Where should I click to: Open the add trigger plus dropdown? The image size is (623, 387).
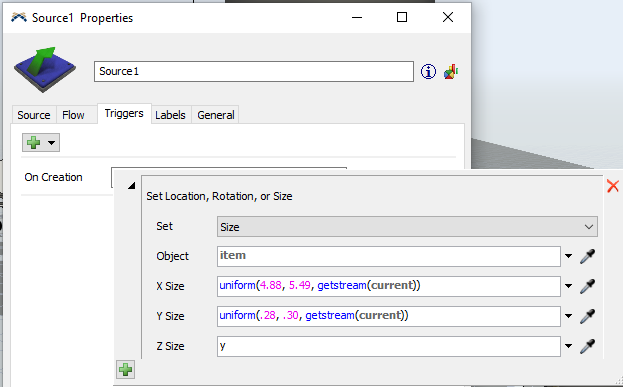[41, 143]
